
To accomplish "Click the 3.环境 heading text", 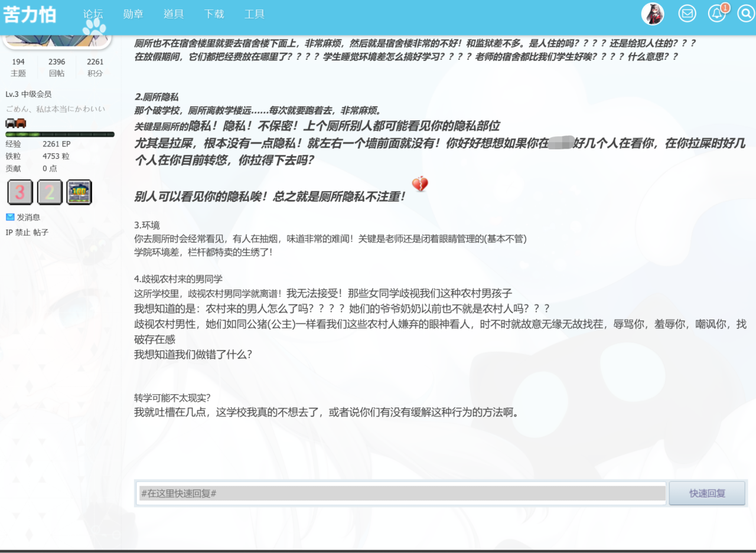I will [x=147, y=225].
